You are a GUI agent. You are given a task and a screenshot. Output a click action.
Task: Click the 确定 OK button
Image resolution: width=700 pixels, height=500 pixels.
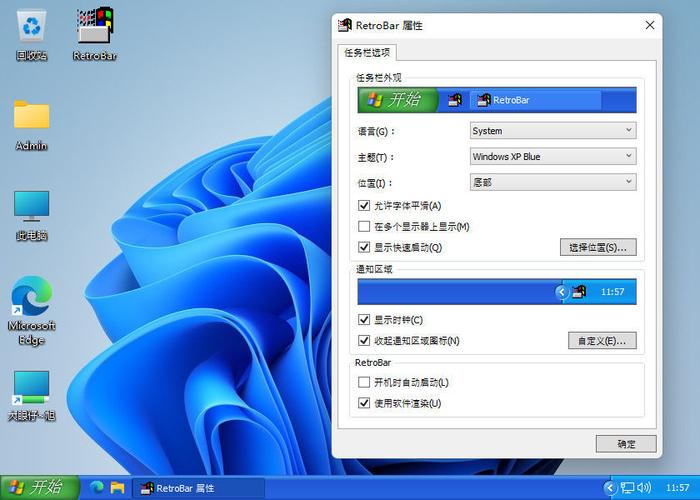pos(626,444)
